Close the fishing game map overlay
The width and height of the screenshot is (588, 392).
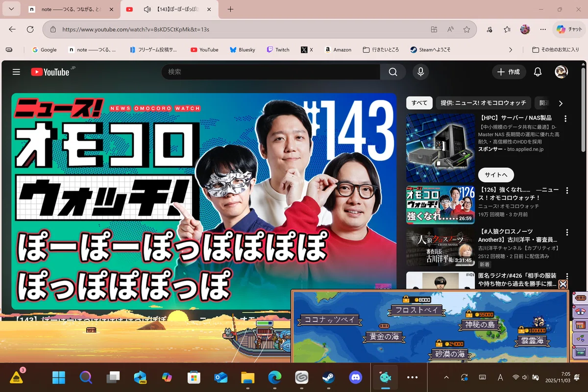563,284
